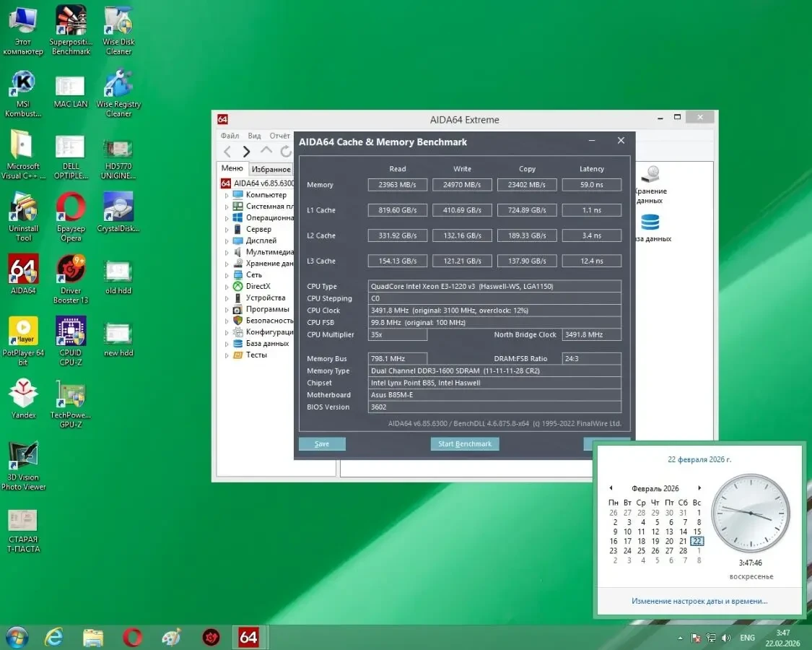Viewport: 812px width, 650px height.
Task: Launch AIDA64 from the desktop icon
Action: [x=23, y=274]
